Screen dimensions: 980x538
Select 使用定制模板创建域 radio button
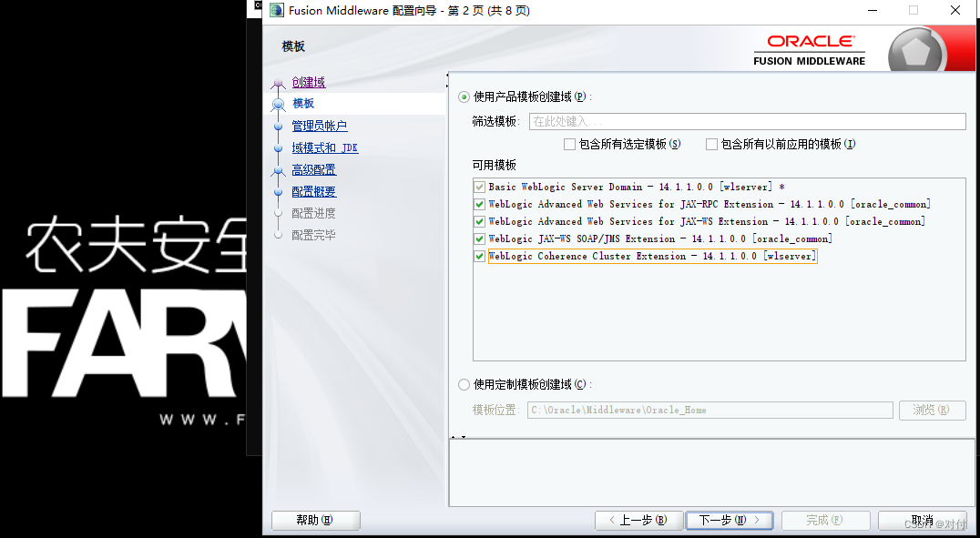[x=464, y=384]
